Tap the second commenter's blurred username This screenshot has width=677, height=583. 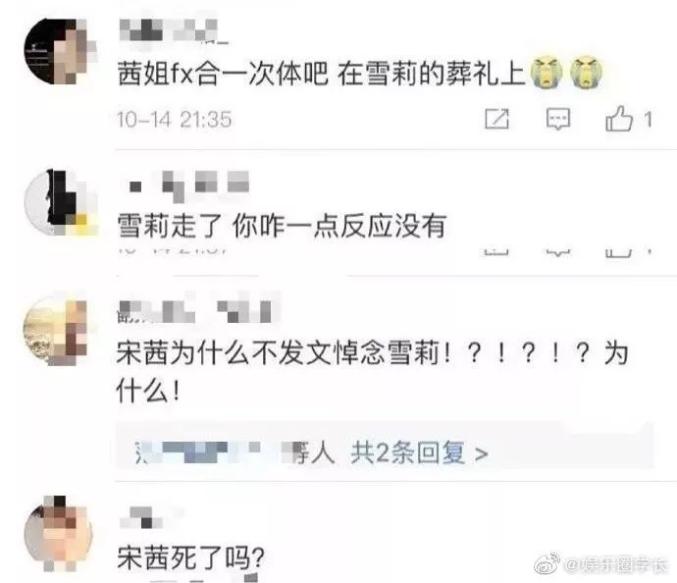tap(189, 186)
